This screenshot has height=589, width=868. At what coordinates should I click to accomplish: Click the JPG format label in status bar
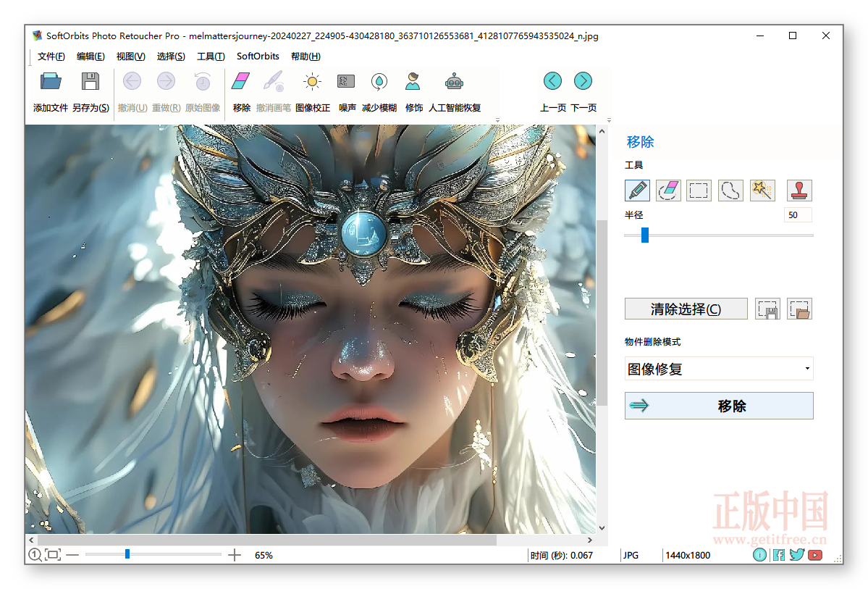point(631,555)
